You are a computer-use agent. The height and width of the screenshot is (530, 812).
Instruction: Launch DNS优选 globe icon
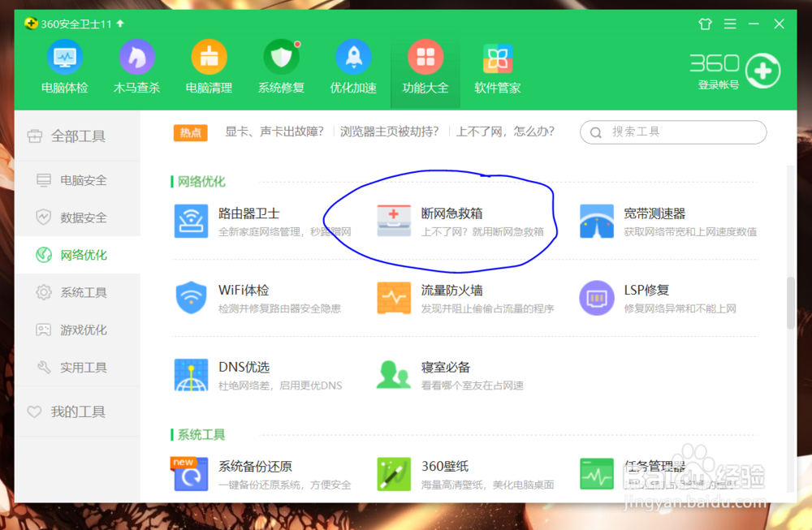pos(191,375)
